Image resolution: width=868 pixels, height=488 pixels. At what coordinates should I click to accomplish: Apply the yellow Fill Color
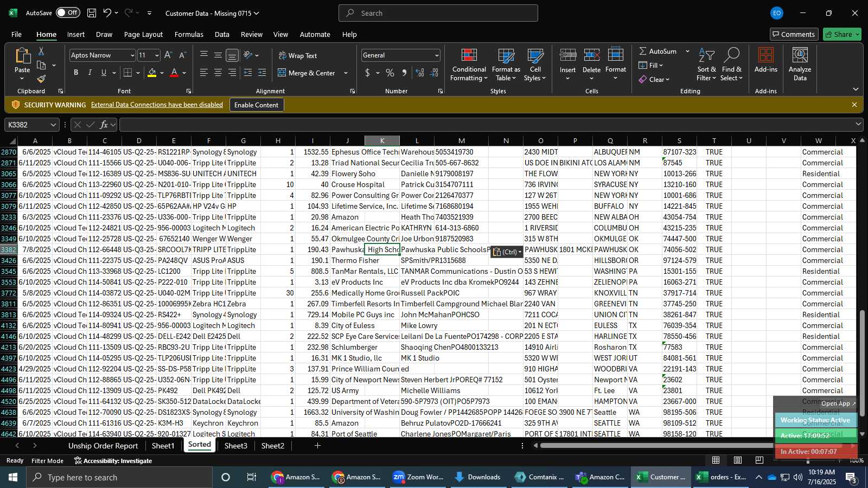pos(152,73)
